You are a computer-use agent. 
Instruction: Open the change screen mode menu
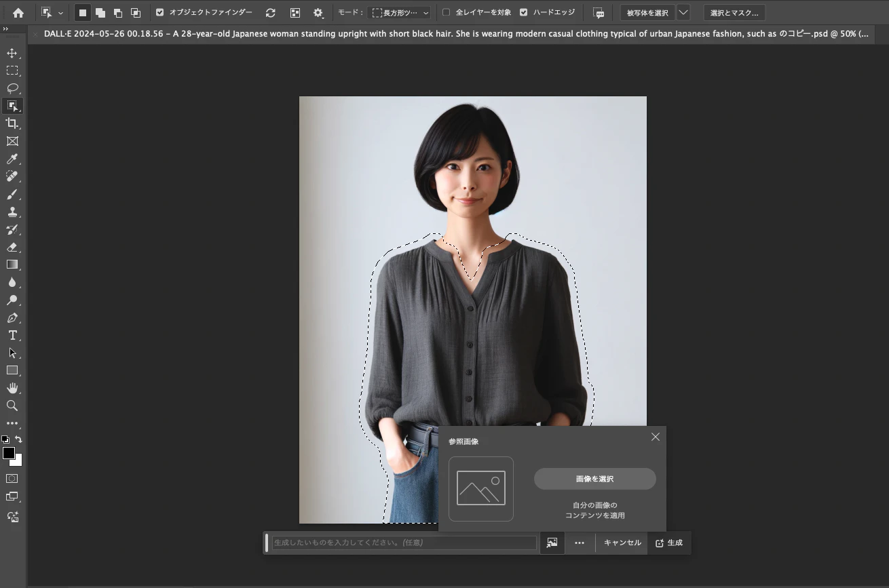(12, 497)
